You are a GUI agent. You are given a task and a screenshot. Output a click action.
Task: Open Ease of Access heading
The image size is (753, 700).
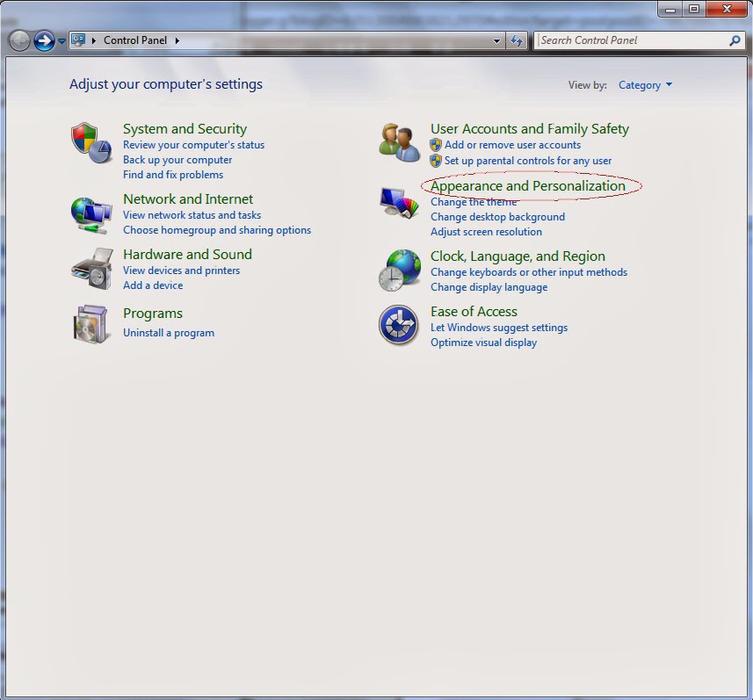[x=474, y=312]
